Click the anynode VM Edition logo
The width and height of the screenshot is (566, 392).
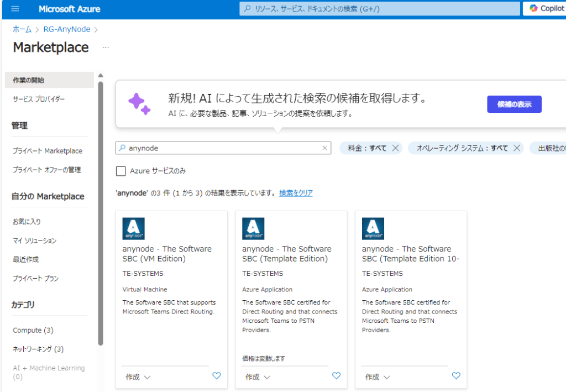point(133,228)
